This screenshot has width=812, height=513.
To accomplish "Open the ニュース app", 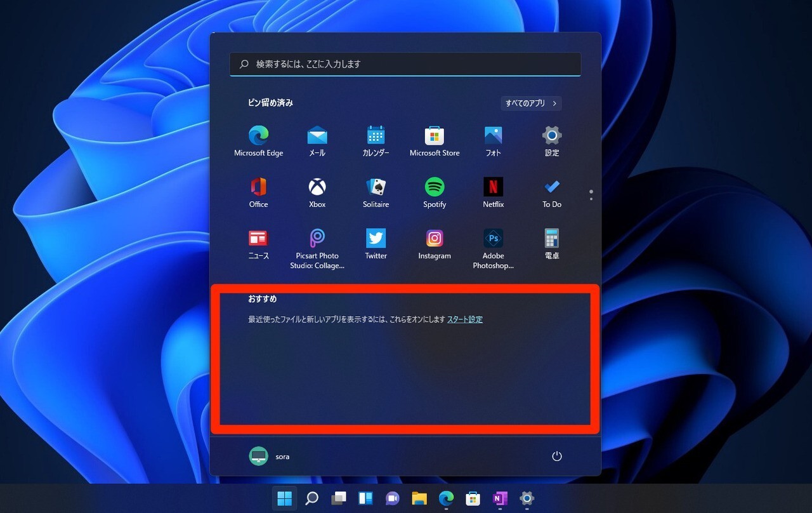I will point(258,244).
